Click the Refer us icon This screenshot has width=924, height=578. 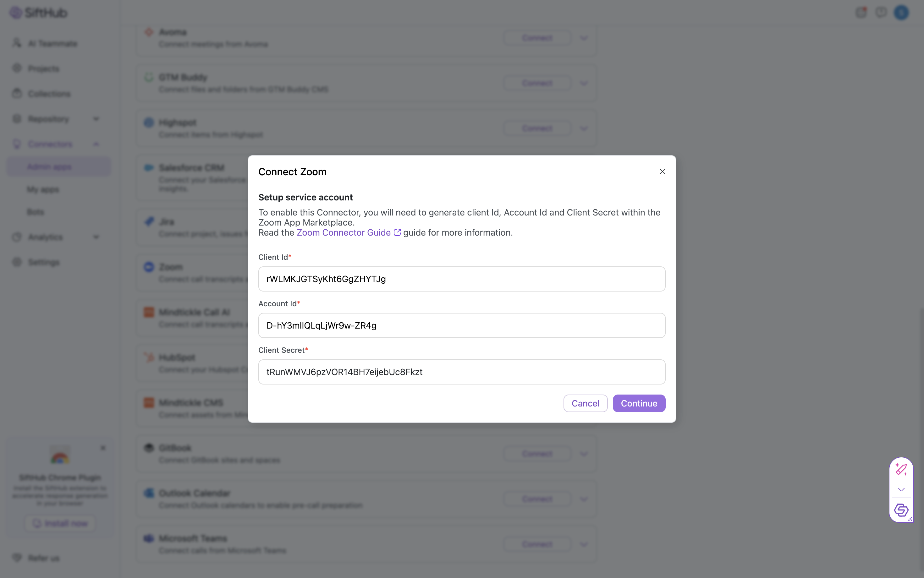[x=17, y=557]
